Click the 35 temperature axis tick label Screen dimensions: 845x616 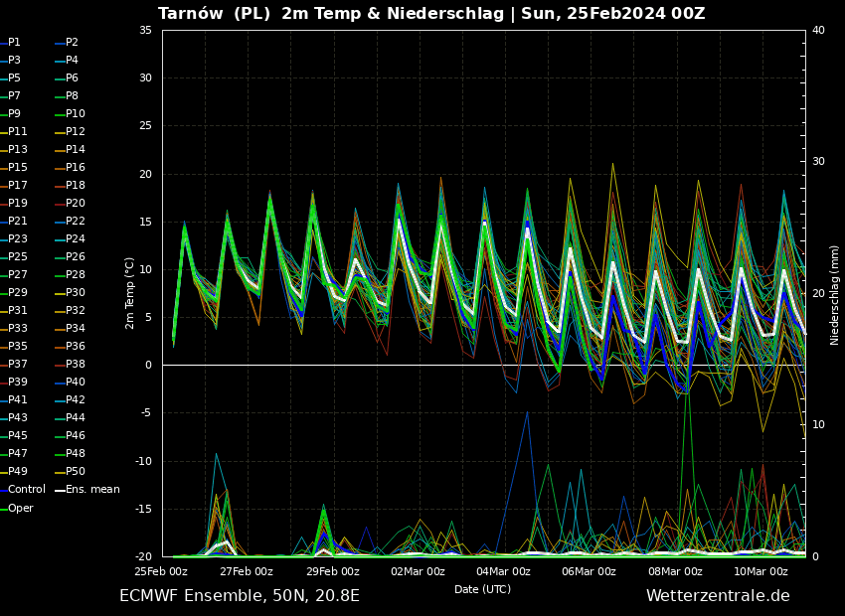(x=145, y=30)
